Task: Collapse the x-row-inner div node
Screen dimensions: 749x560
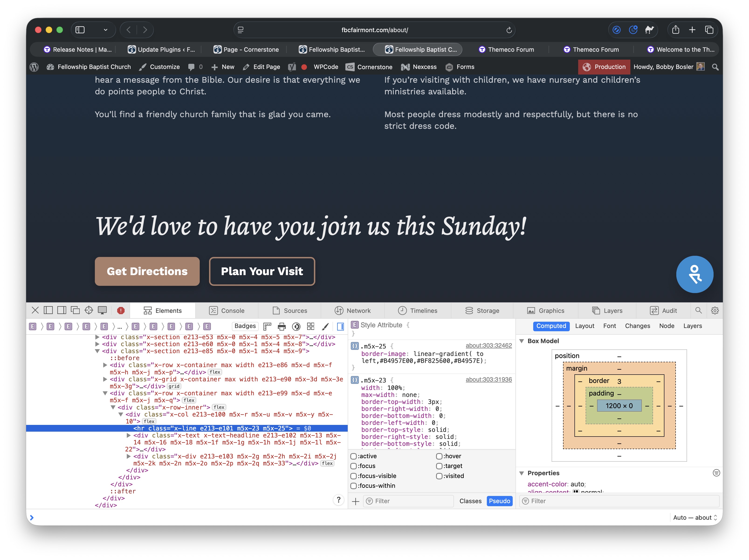Action: click(x=113, y=407)
